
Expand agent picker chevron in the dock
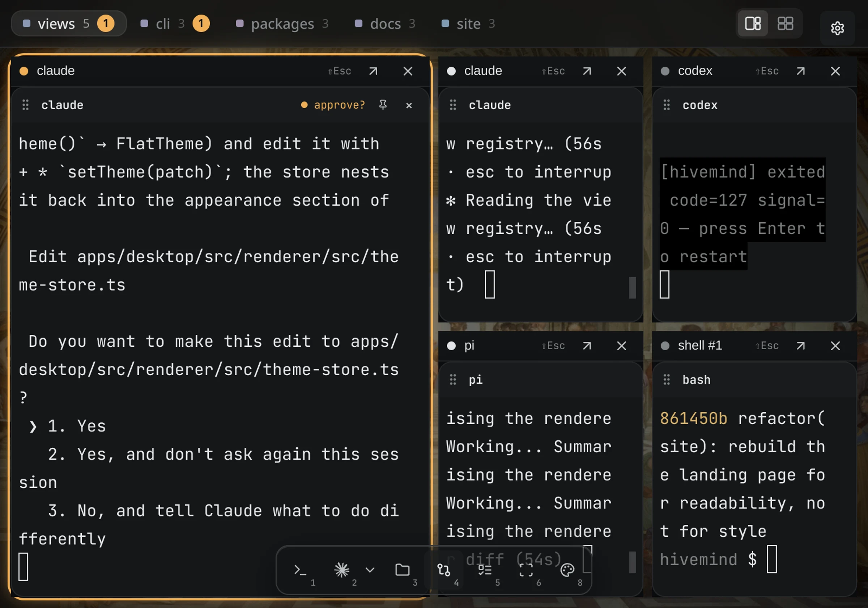370,570
